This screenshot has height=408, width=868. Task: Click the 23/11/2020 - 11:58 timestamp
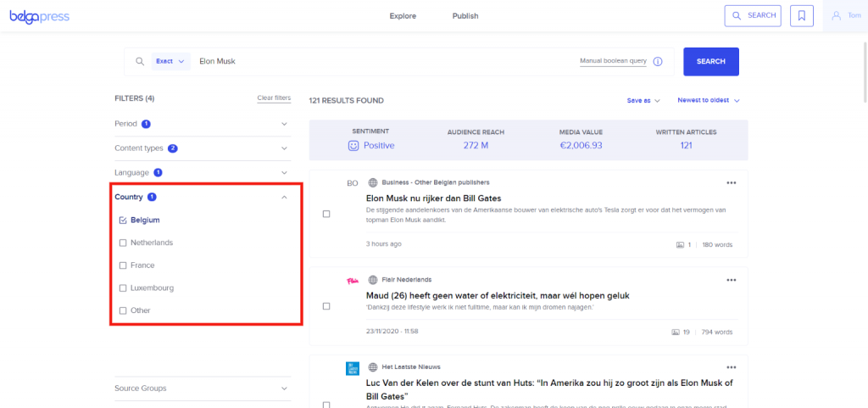tap(392, 332)
